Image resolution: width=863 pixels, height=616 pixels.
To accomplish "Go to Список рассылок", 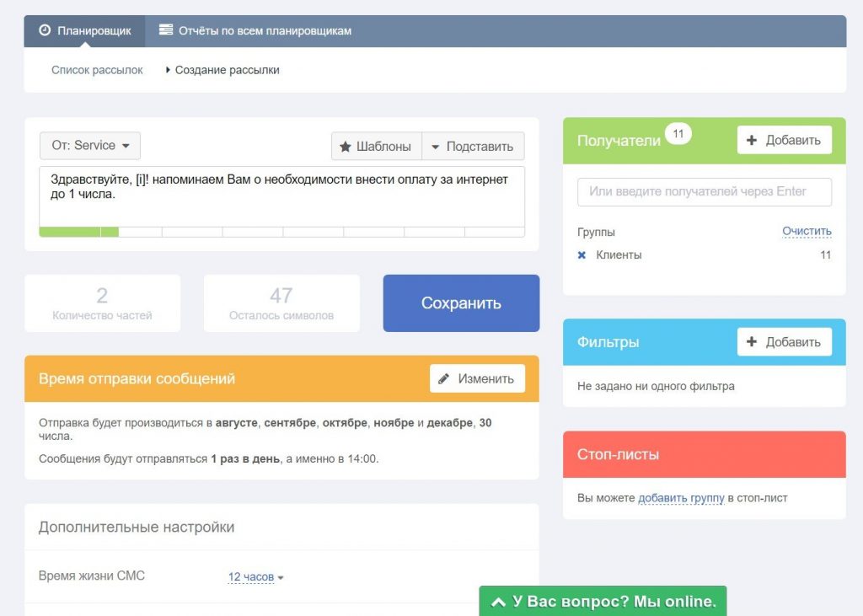I will pyautogui.click(x=97, y=71).
